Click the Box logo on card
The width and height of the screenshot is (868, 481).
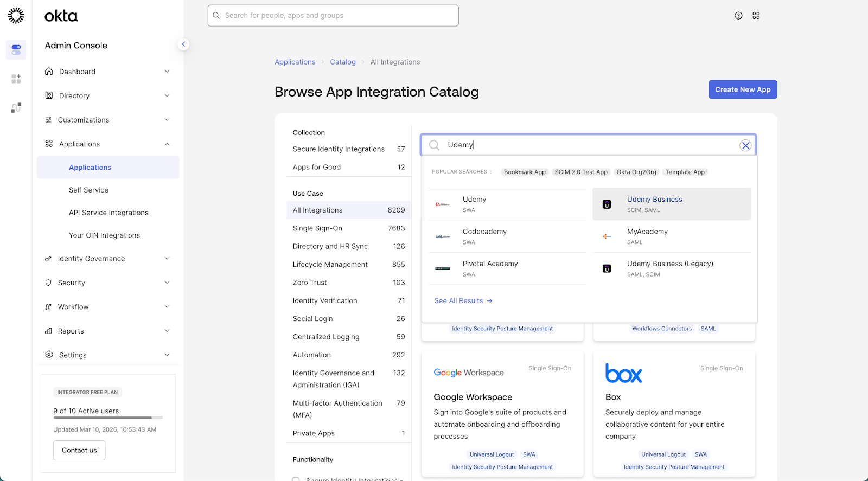(x=623, y=373)
